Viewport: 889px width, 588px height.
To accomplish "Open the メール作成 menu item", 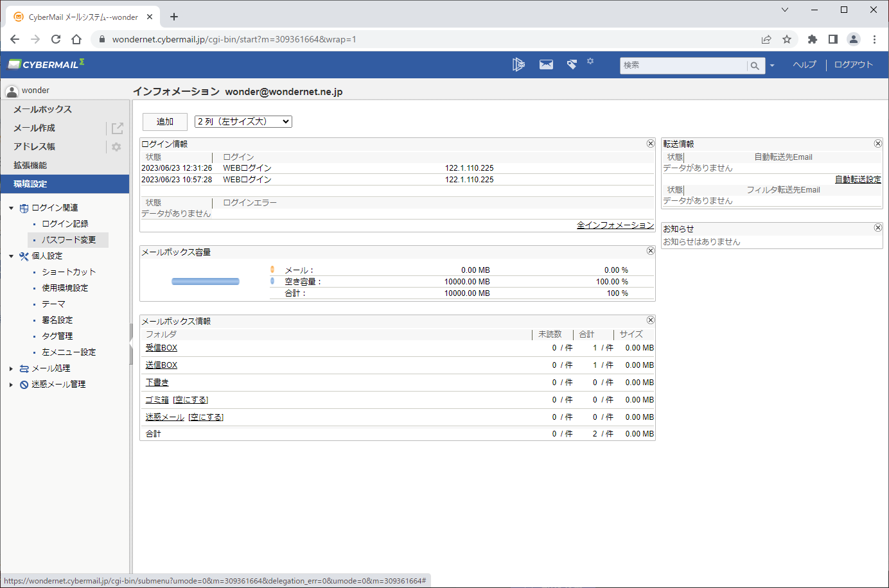I will tap(34, 128).
